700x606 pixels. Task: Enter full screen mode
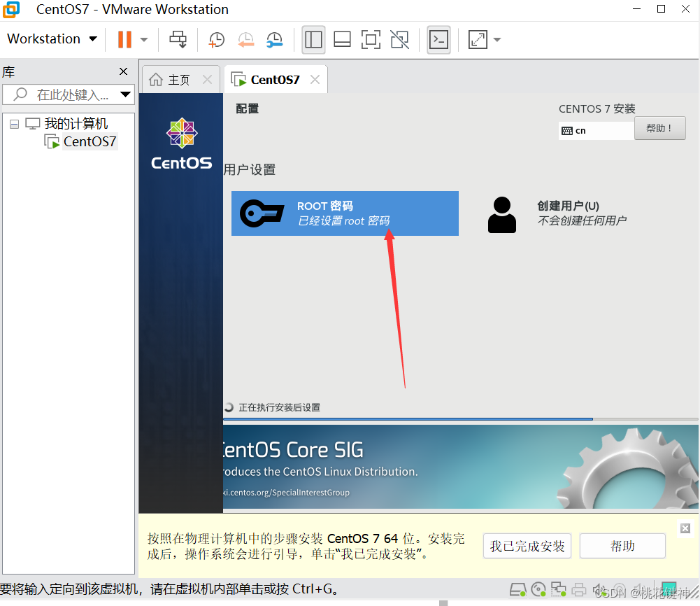pyautogui.click(x=371, y=40)
